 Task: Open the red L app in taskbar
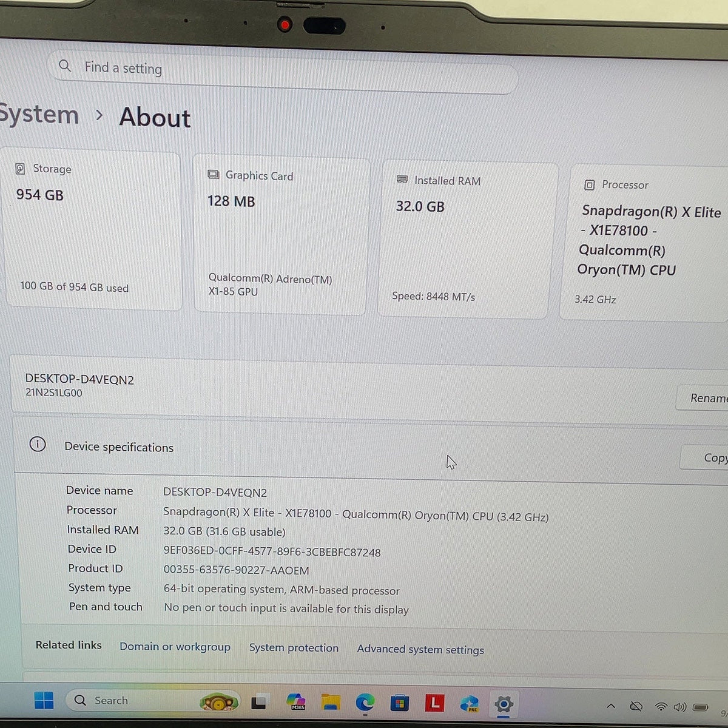click(433, 704)
